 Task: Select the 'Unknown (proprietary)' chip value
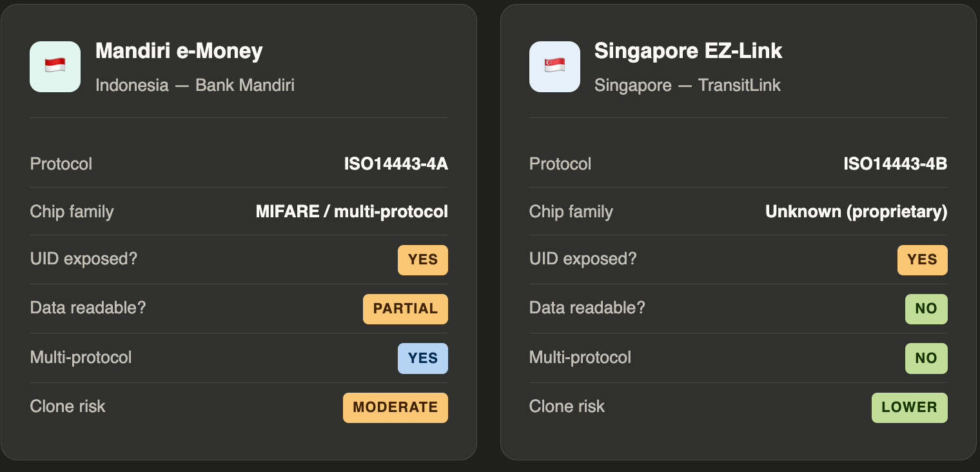tap(856, 211)
